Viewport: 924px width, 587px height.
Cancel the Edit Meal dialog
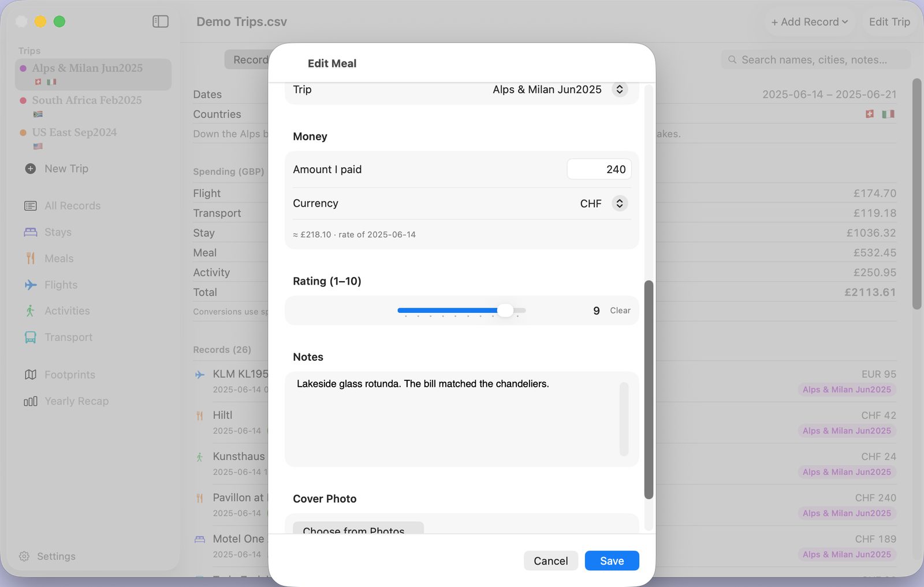coord(550,560)
